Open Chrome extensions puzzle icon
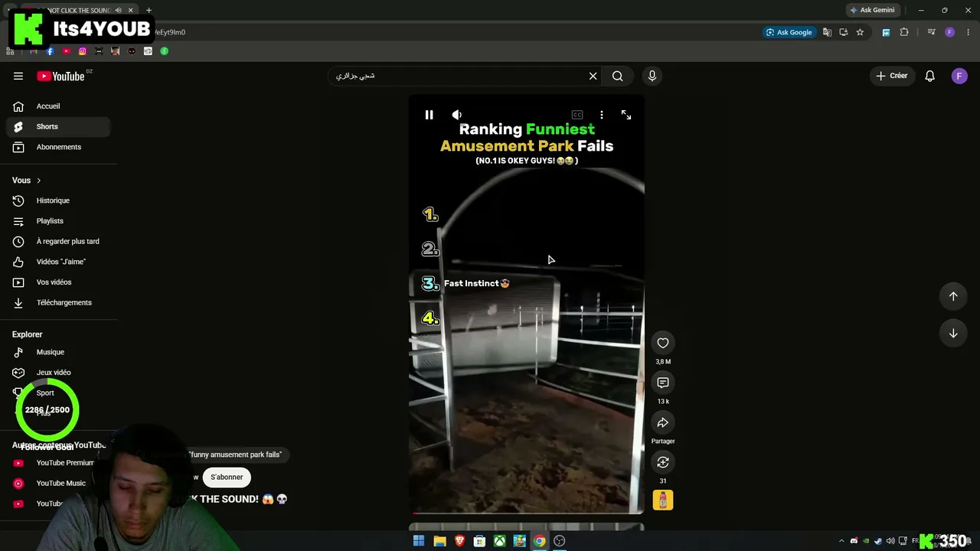 [x=904, y=32]
